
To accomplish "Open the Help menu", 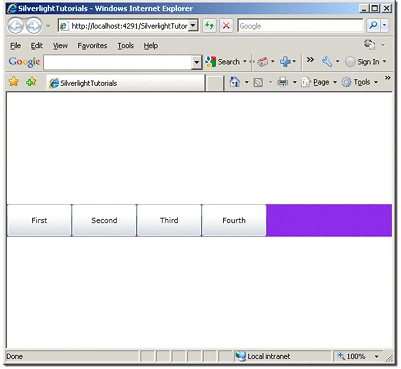I will pos(151,46).
